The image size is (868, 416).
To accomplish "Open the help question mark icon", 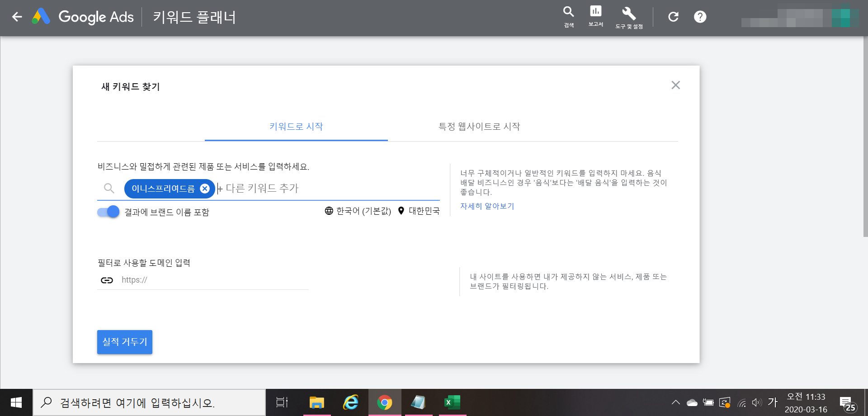I will 700,17.
